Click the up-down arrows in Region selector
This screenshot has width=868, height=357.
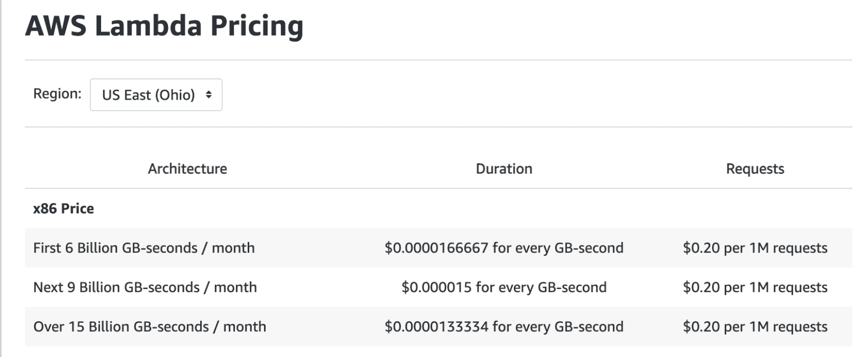tap(209, 94)
